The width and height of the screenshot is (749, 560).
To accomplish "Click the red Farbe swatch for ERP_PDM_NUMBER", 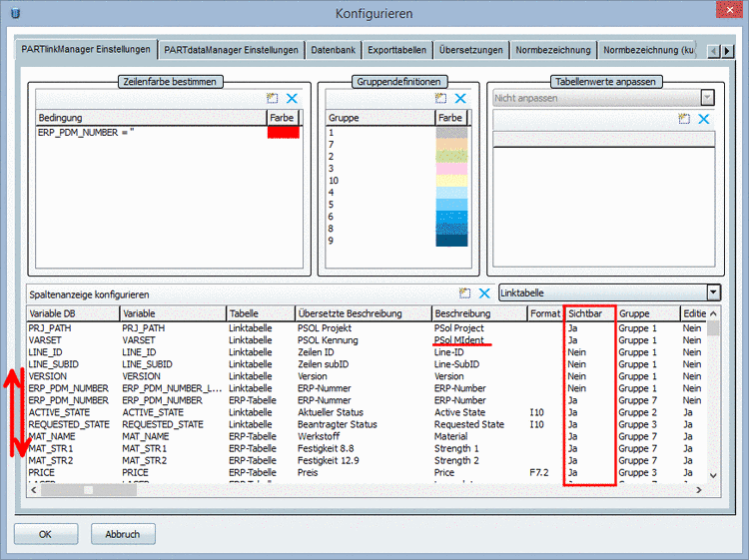I will (x=283, y=133).
